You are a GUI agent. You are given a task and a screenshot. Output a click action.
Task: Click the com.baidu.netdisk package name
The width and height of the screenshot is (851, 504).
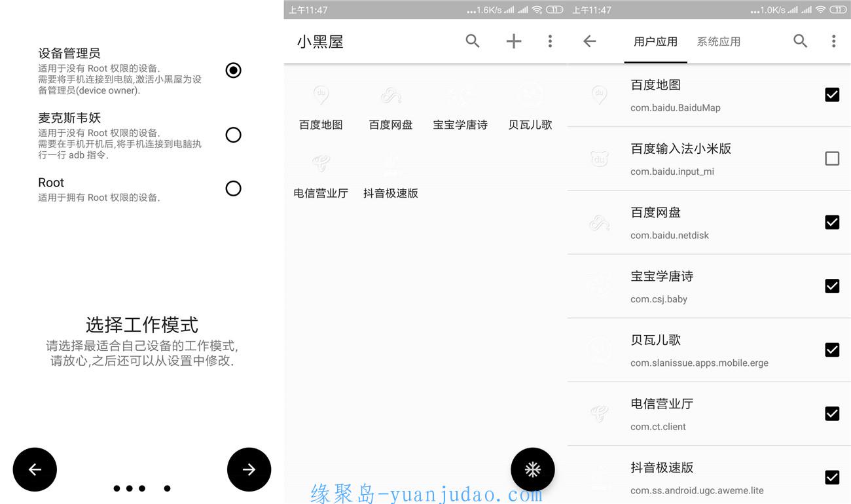coord(670,235)
